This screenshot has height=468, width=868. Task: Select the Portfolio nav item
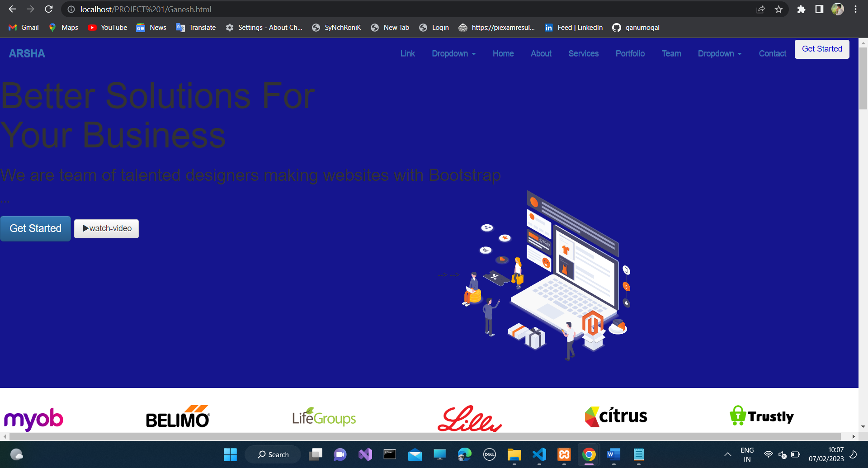[630, 53]
